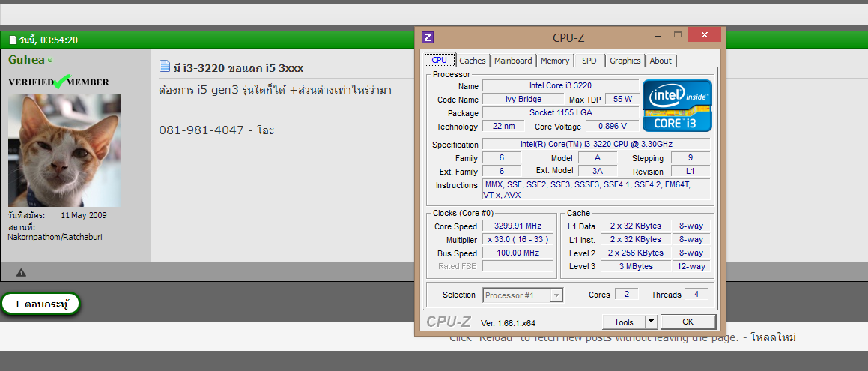Click the CPU-Z purple Z title icon
868x371 pixels.
[x=428, y=37]
